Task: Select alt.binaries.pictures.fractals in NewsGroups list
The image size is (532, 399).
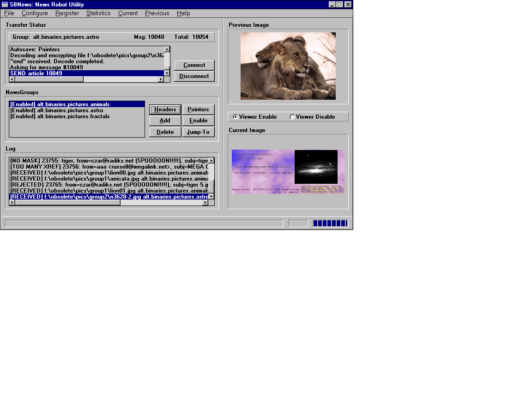Action: pos(60,116)
